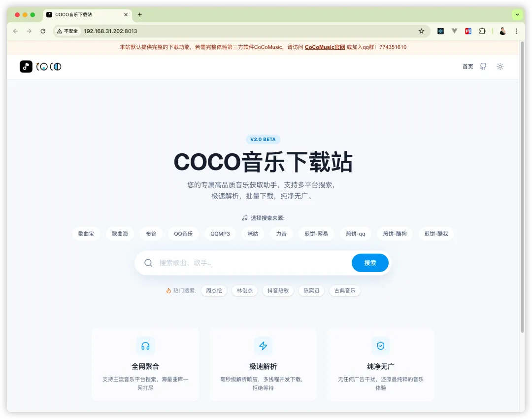The image size is (532, 419).
Task: Click the address bar URL 192.168.31.202:8013
Action: 111,31
